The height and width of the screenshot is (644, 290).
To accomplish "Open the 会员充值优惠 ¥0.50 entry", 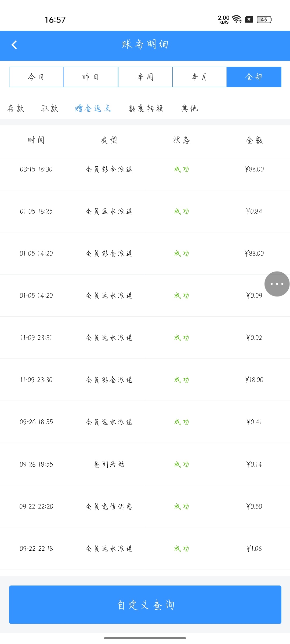I will click(x=145, y=506).
